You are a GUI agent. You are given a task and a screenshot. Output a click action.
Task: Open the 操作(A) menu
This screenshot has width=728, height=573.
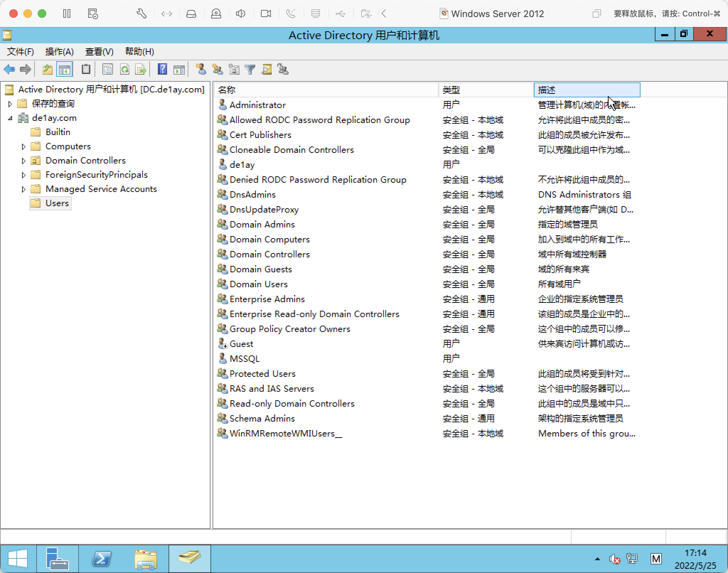click(59, 52)
